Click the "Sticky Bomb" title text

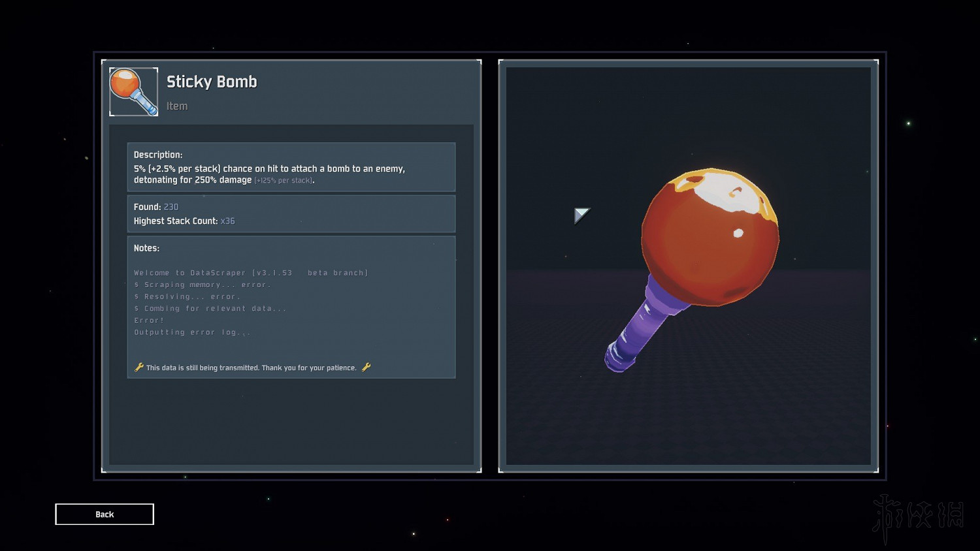pos(212,82)
